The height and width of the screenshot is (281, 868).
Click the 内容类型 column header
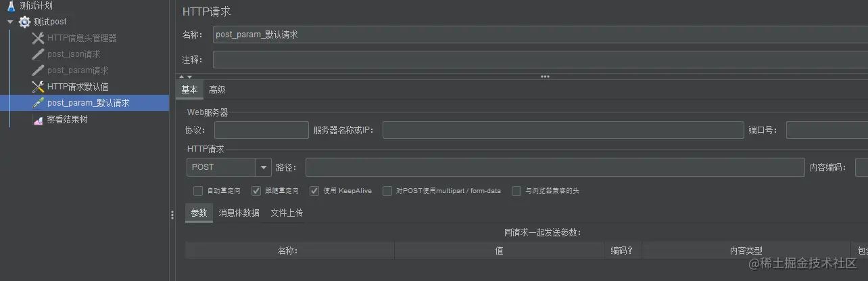[x=746, y=251]
